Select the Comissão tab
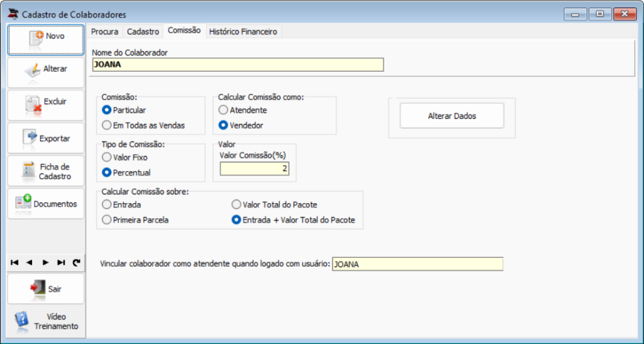 coord(184,30)
